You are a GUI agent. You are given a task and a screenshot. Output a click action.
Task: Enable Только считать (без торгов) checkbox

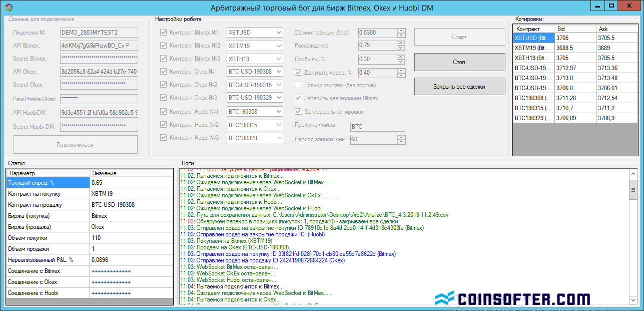(299, 85)
